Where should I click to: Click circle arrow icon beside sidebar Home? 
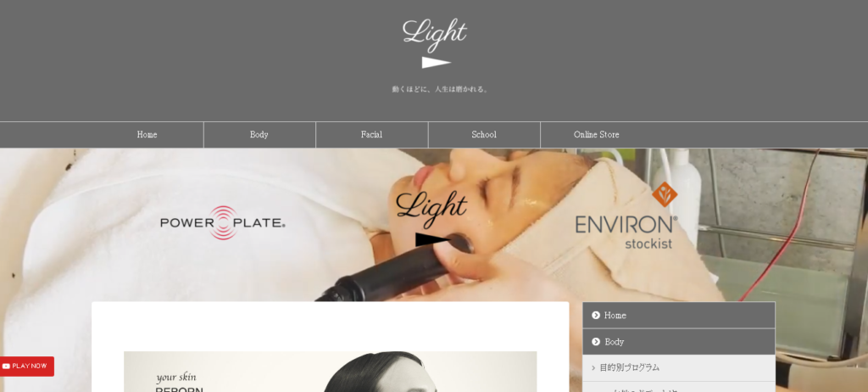pos(596,315)
